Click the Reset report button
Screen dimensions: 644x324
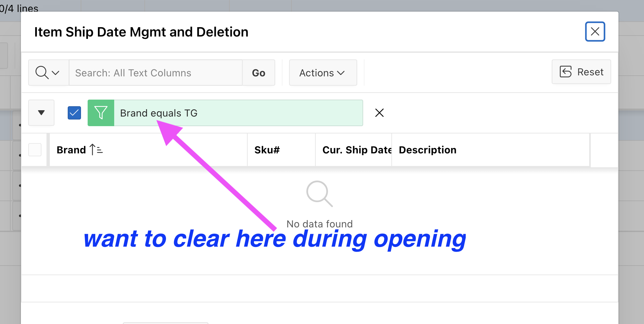(x=581, y=72)
